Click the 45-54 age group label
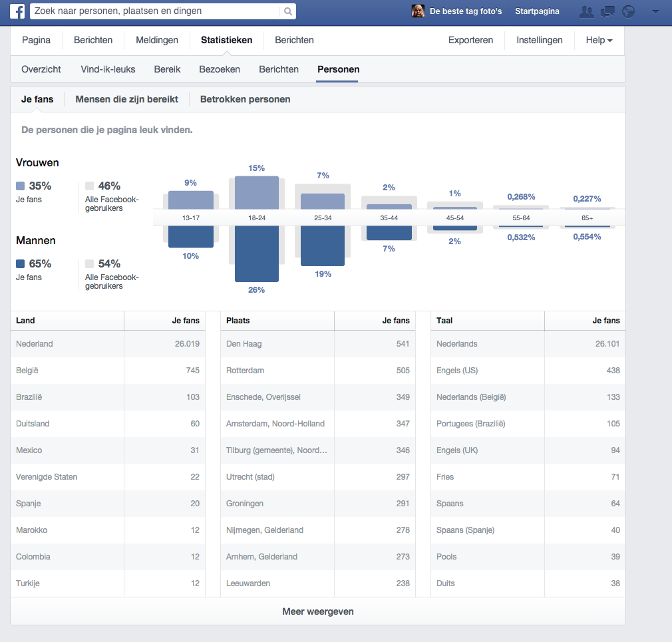This screenshot has height=642, width=672. tap(454, 218)
